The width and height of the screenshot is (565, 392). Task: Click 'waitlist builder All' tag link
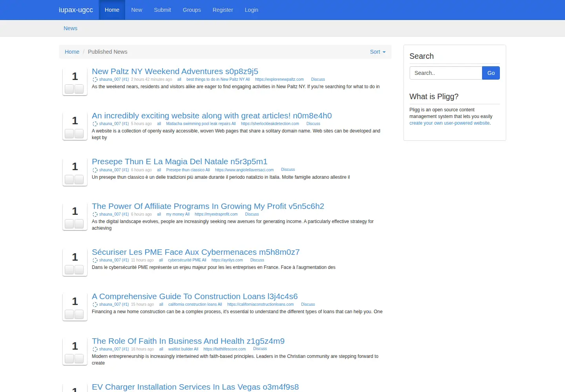coord(183,349)
